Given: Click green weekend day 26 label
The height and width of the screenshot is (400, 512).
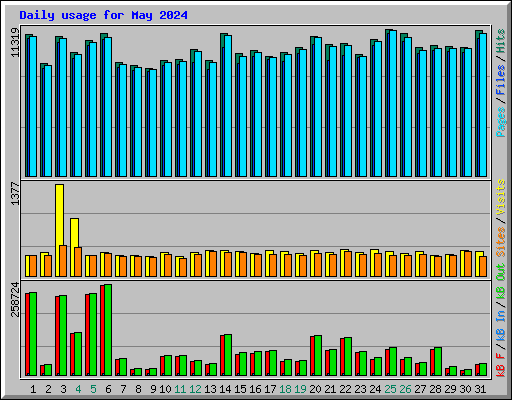Looking at the screenshot, I should [405, 389].
